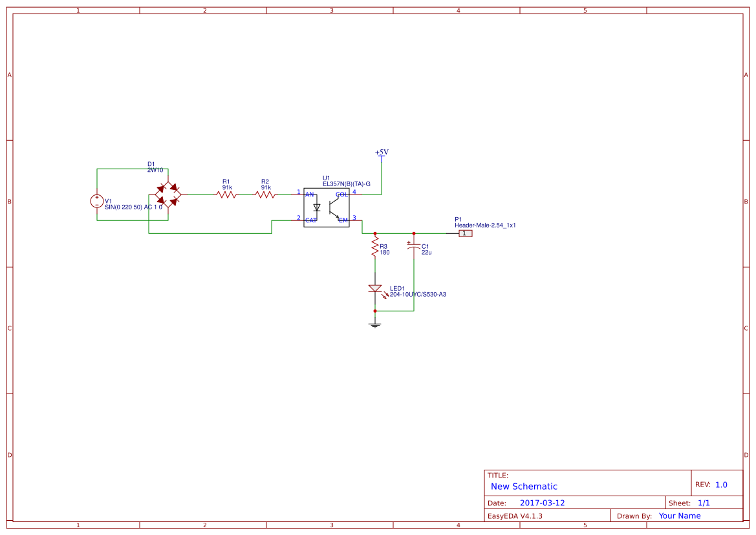Select the bridge rectifier D1 2W10 symbol
This screenshot has height=535, width=756.
pyautogui.click(x=167, y=193)
